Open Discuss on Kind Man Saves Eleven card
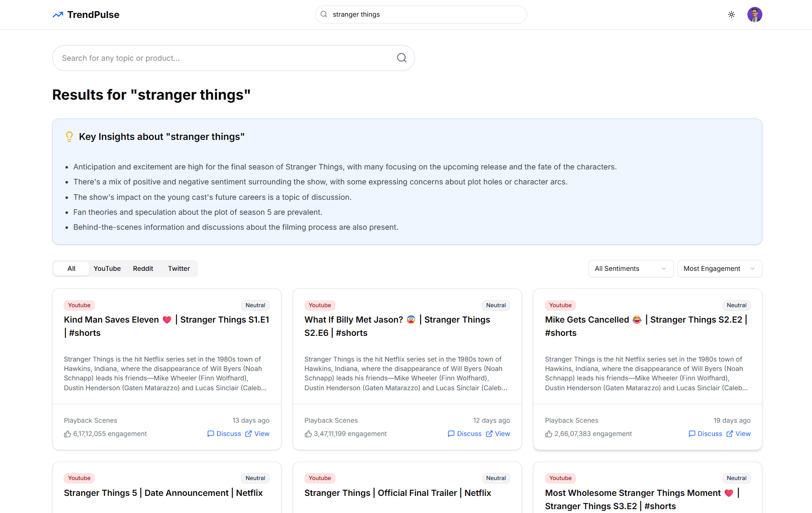The width and height of the screenshot is (812, 513). (224, 434)
